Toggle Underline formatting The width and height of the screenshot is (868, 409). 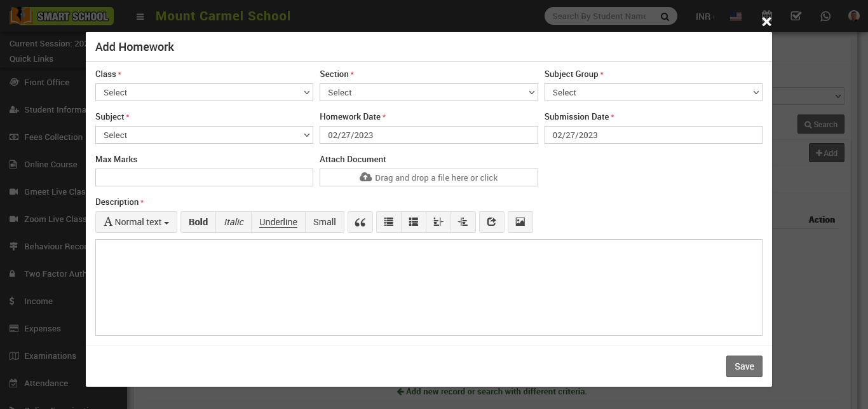pyautogui.click(x=278, y=222)
